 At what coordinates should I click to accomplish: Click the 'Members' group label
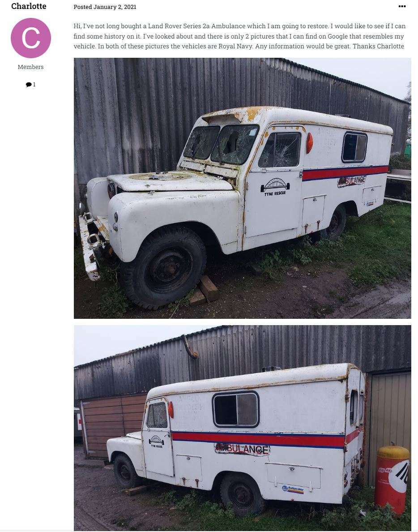30,67
